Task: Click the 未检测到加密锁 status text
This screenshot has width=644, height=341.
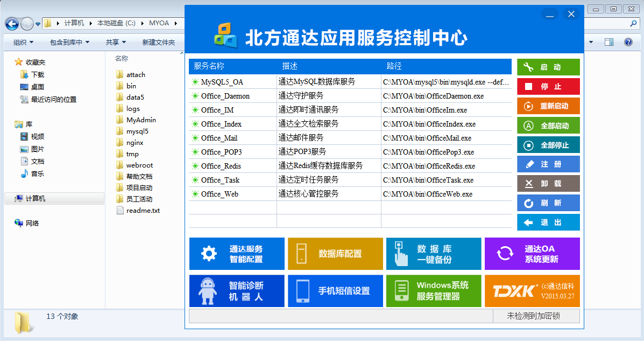Action: [534, 316]
